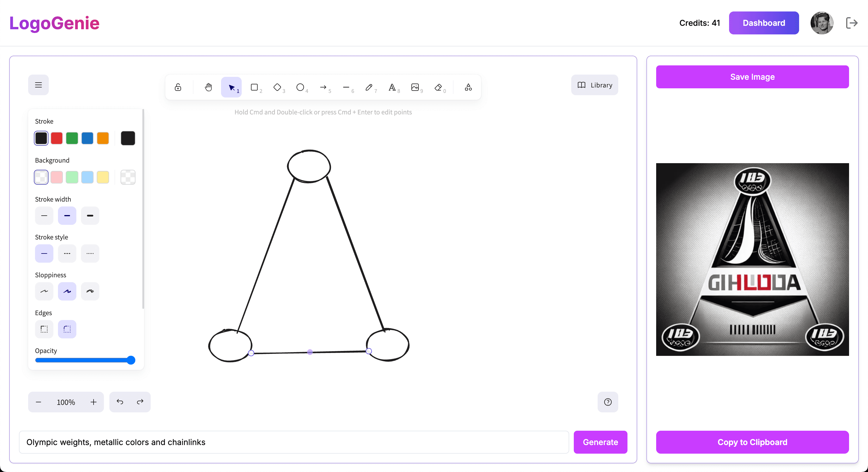Choose pink background color
The image size is (868, 472).
57,177
